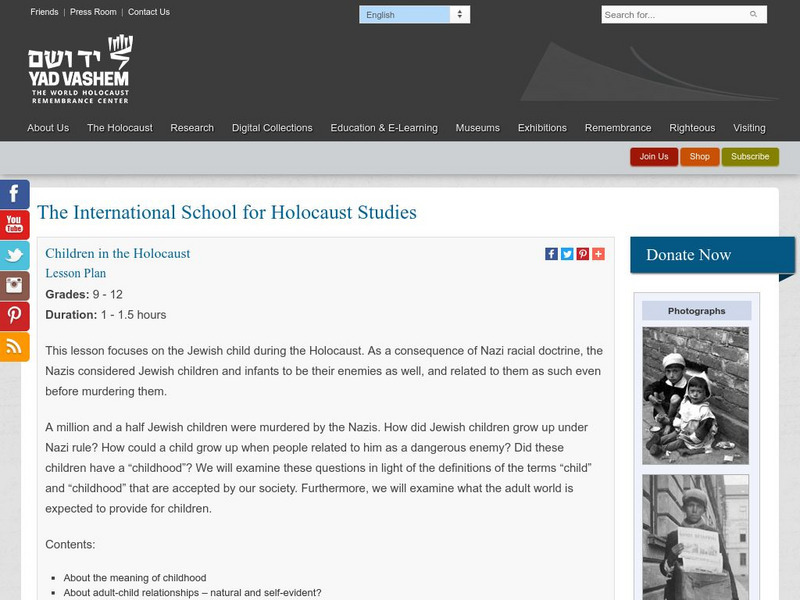
Task: Open The Holocaust menu
Action: [120, 128]
